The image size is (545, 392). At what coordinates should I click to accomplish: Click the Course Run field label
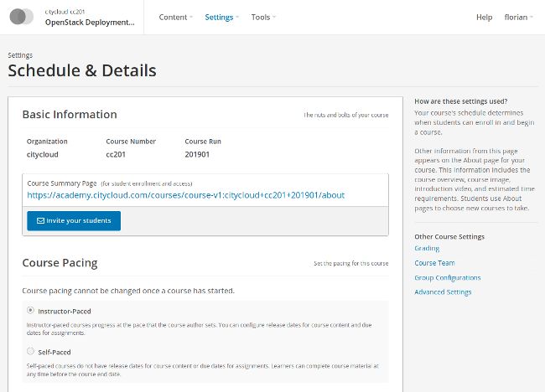pyautogui.click(x=203, y=142)
